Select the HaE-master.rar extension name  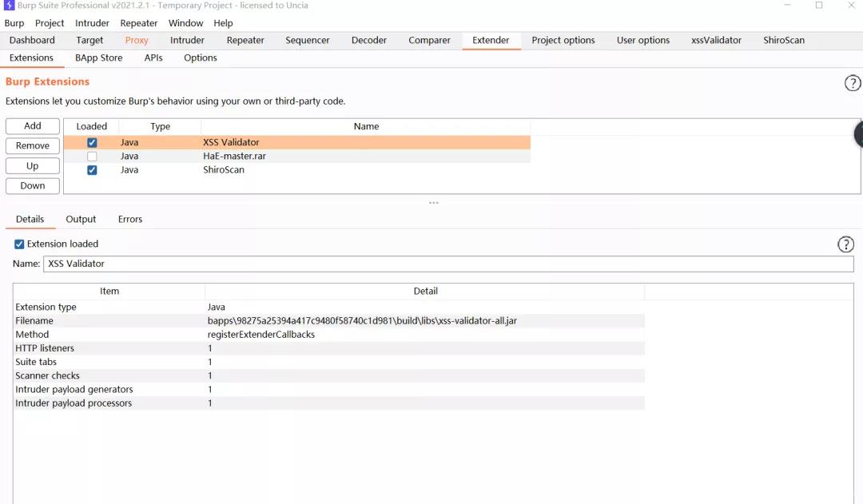(x=234, y=157)
